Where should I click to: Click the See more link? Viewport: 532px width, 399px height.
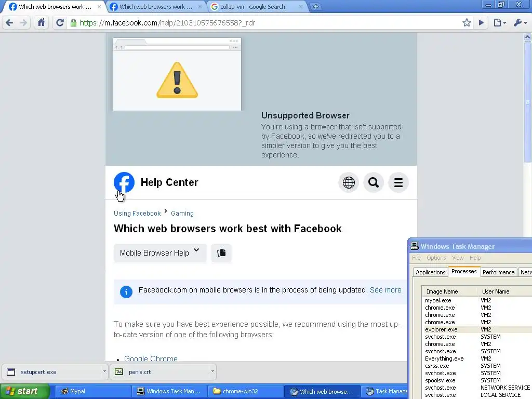click(385, 290)
